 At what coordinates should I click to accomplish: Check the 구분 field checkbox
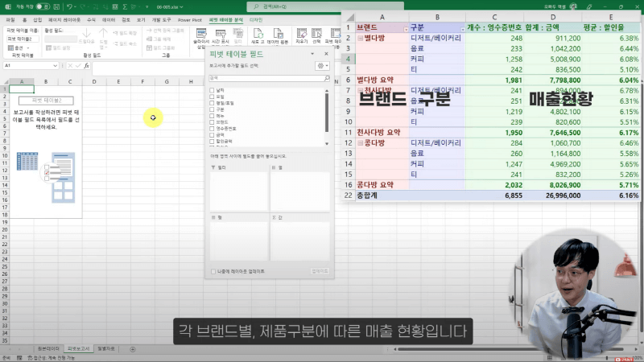pyautogui.click(x=212, y=109)
